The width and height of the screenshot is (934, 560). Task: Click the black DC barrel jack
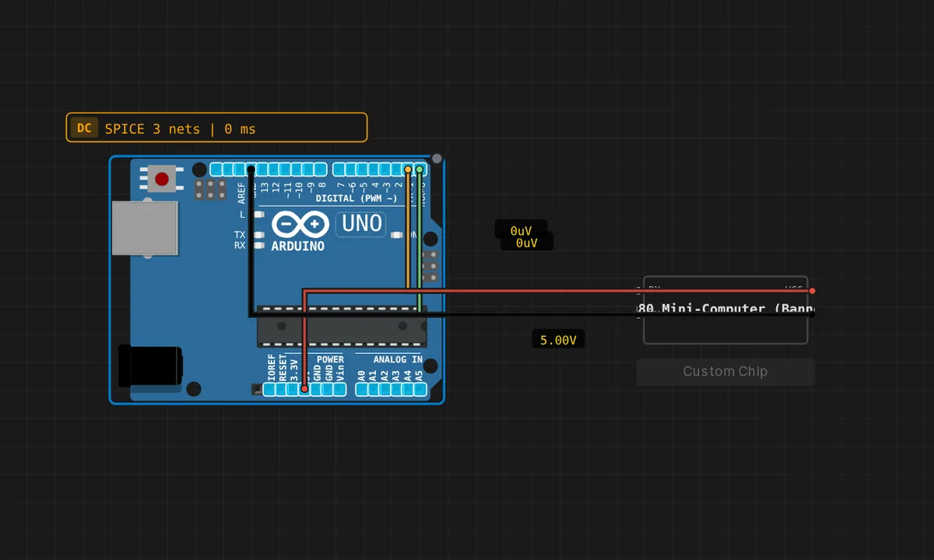150,366
